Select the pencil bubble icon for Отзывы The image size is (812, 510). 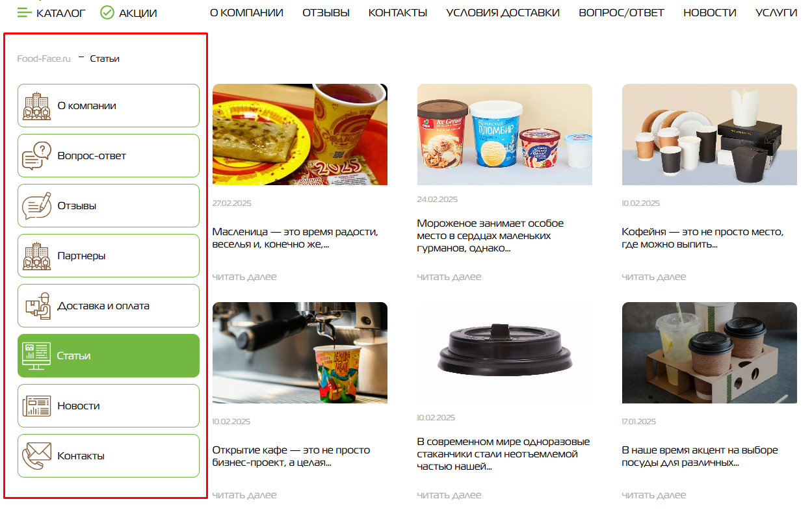[37, 206]
